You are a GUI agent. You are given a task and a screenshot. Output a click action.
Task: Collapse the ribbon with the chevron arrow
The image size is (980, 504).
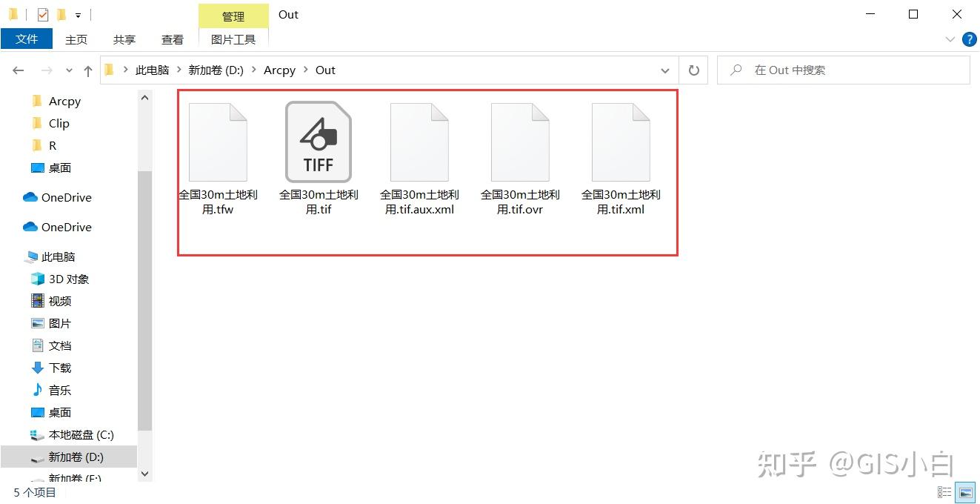pyautogui.click(x=950, y=39)
